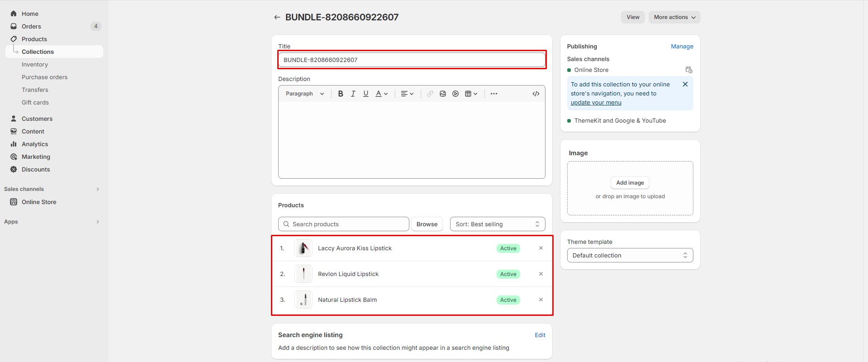This screenshot has width=868, height=362.
Task: Go to Inventory in the sidebar
Action: point(35,64)
